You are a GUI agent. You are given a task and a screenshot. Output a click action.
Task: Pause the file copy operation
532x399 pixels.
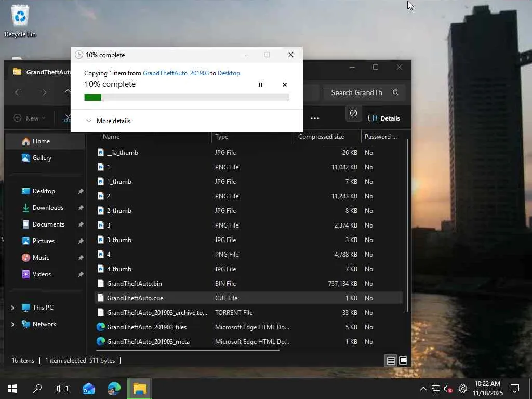coord(260,85)
